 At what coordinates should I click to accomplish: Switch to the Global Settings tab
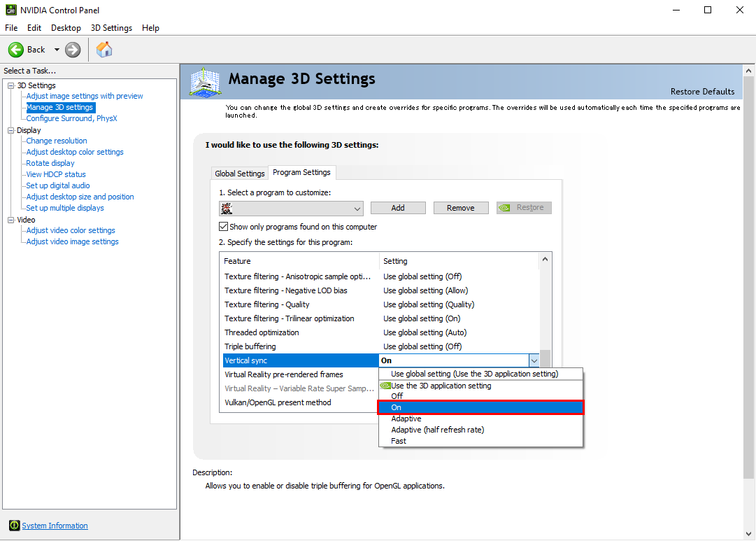click(240, 174)
